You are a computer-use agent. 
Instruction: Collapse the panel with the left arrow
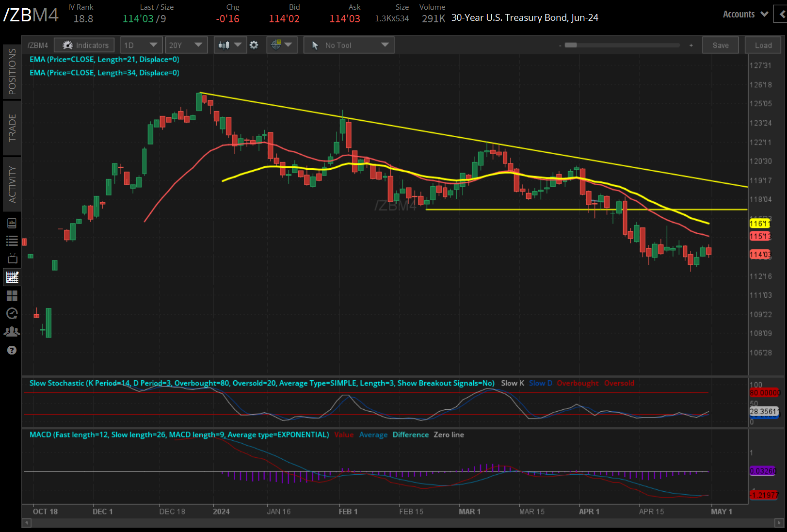coord(781,15)
